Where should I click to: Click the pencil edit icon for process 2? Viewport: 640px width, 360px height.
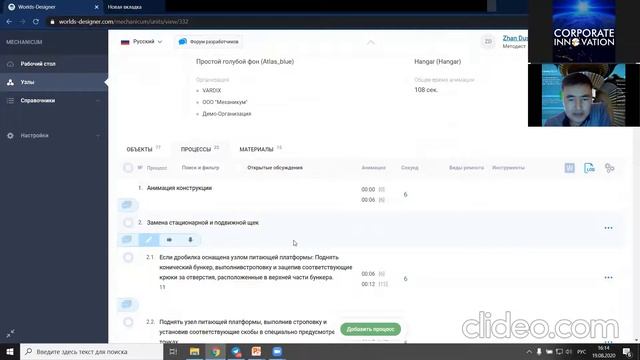pos(149,240)
